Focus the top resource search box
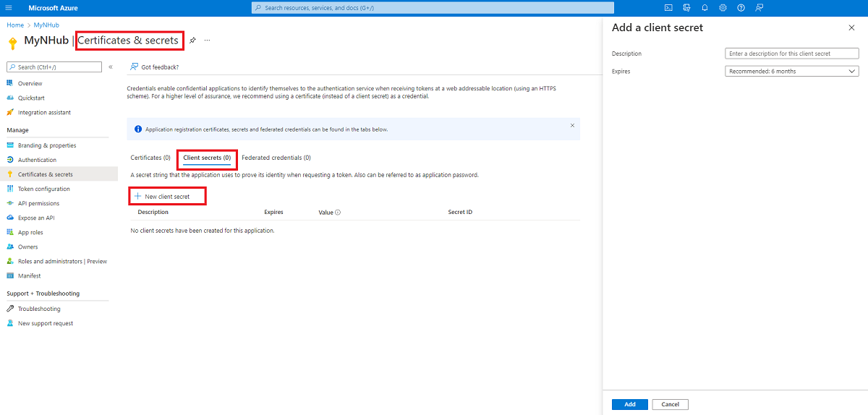Image resolution: width=868 pixels, height=415 pixels. point(433,8)
